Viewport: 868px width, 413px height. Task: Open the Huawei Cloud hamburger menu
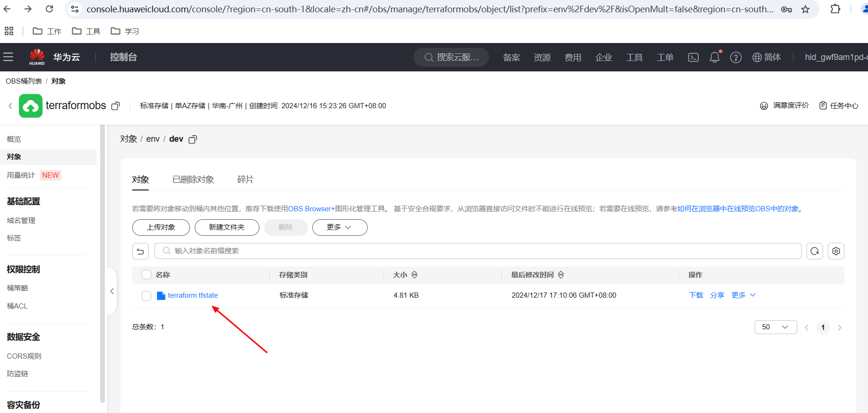8,57
